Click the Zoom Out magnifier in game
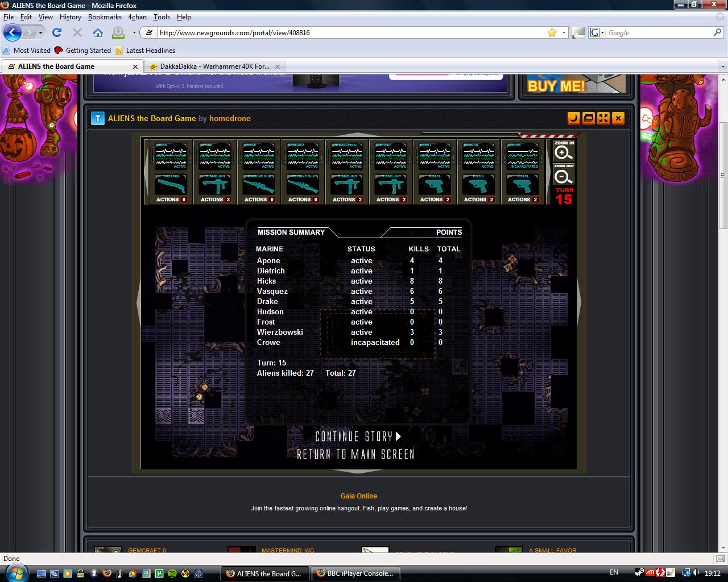This screenshot has width=728, height=582. coord(564,176)
